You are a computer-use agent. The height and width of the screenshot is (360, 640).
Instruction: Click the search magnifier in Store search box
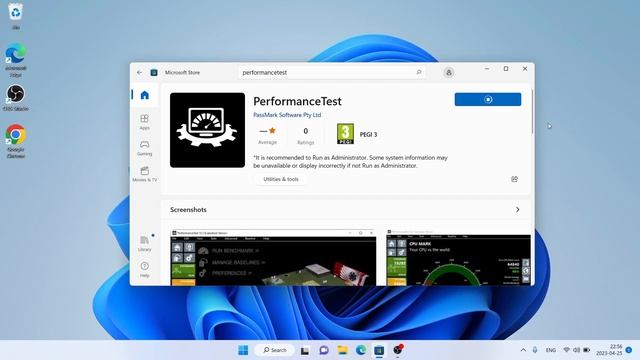point(419,72)
